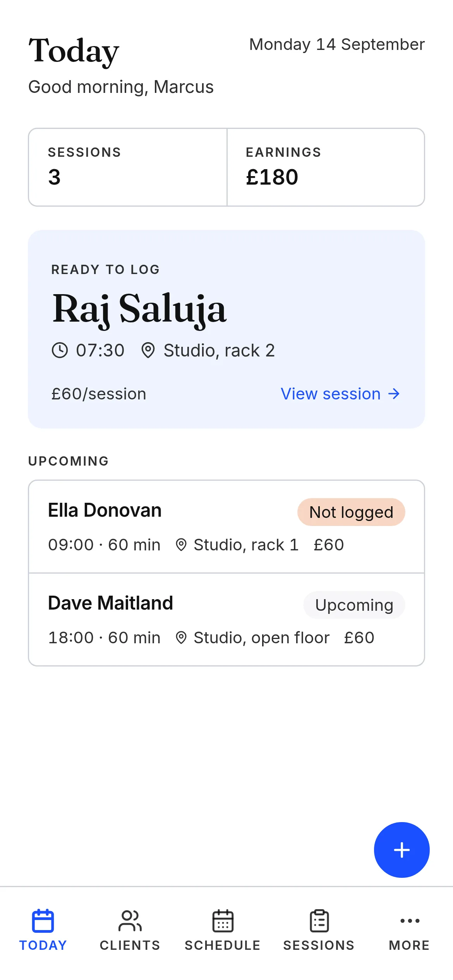Screen dimensions: 453x980
Task: Open the Clients people icon
Action: coord(130,921)
